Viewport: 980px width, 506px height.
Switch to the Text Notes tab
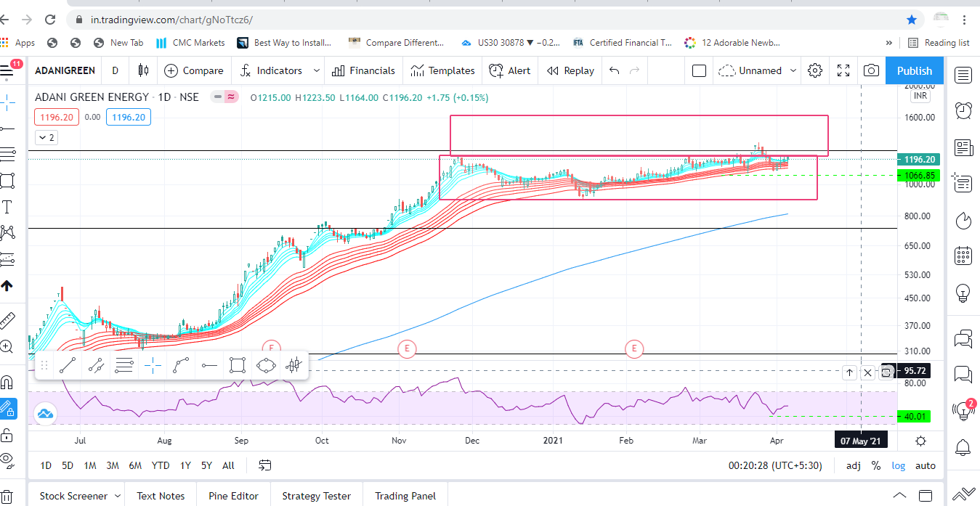[161, 496]
